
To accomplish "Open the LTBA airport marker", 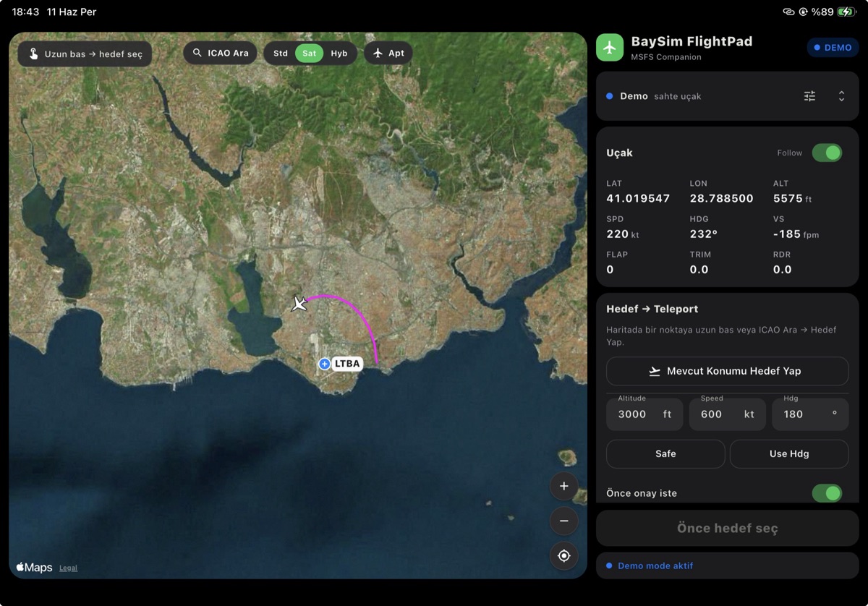I will (x=340, y=364).
